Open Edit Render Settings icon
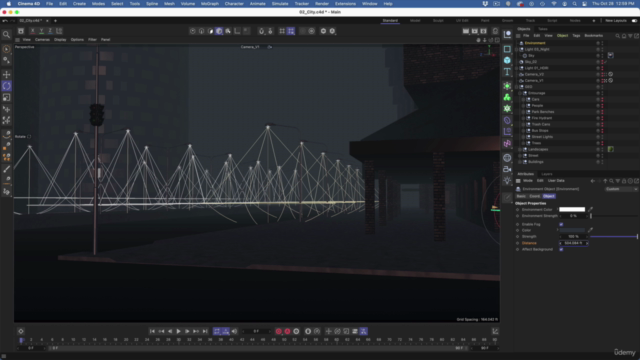This screenshot has width=640, height=360. (484, 31)
